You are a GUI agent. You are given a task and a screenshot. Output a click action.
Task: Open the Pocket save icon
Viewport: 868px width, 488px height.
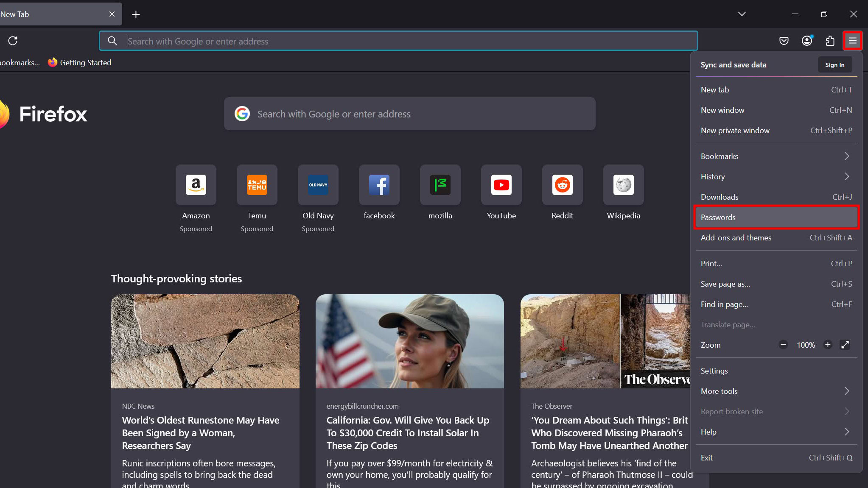coord(784,41)
